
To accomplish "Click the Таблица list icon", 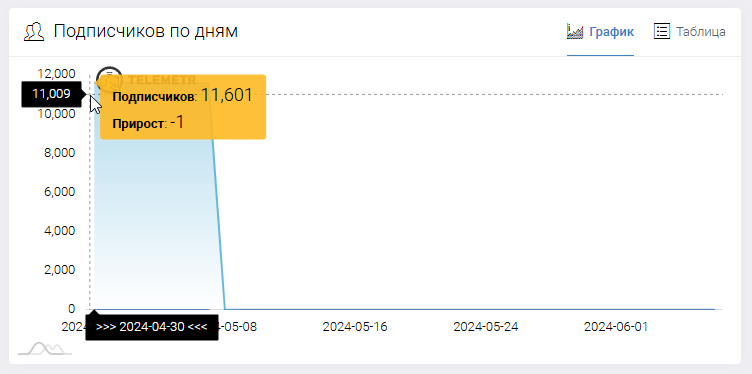I will point(661,32).
